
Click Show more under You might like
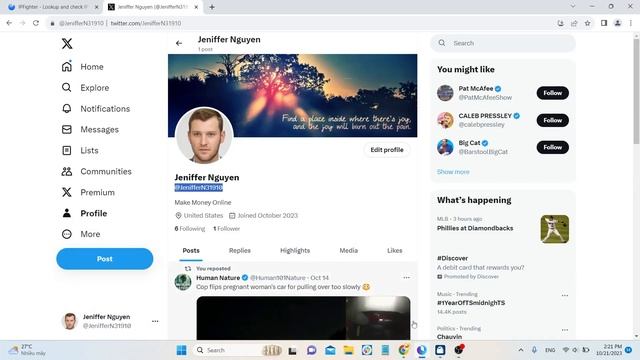[x=453, y=172]
